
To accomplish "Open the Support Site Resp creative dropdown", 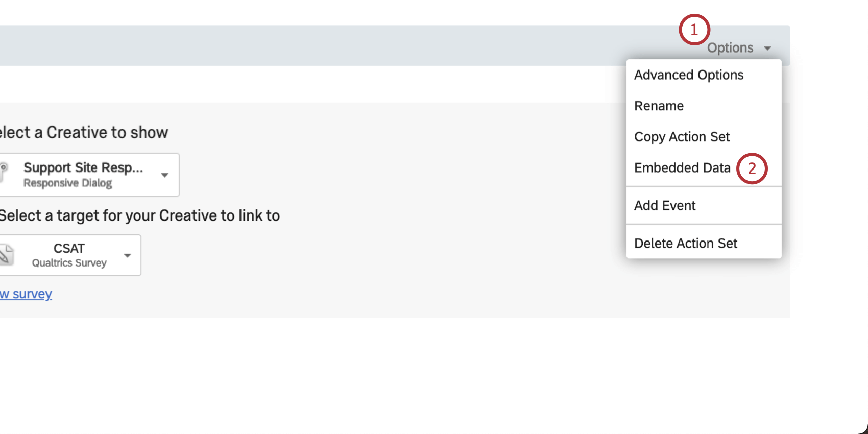I will (x=164, y=175).
